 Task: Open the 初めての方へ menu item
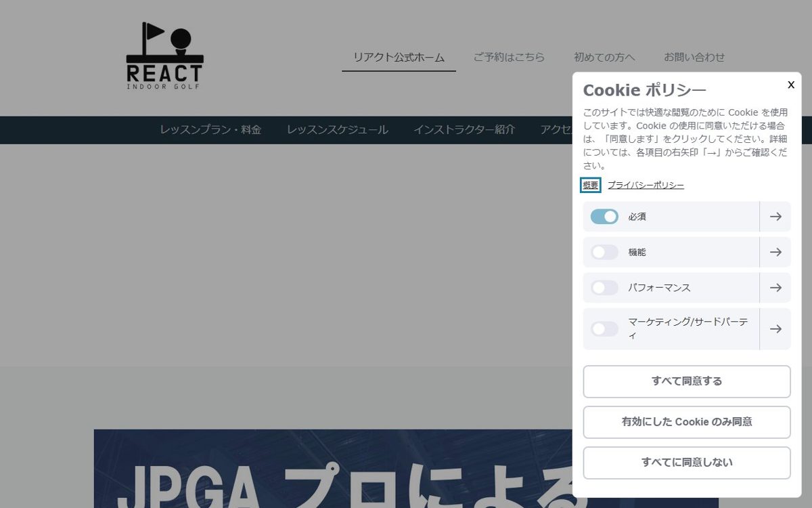(604, 58)
